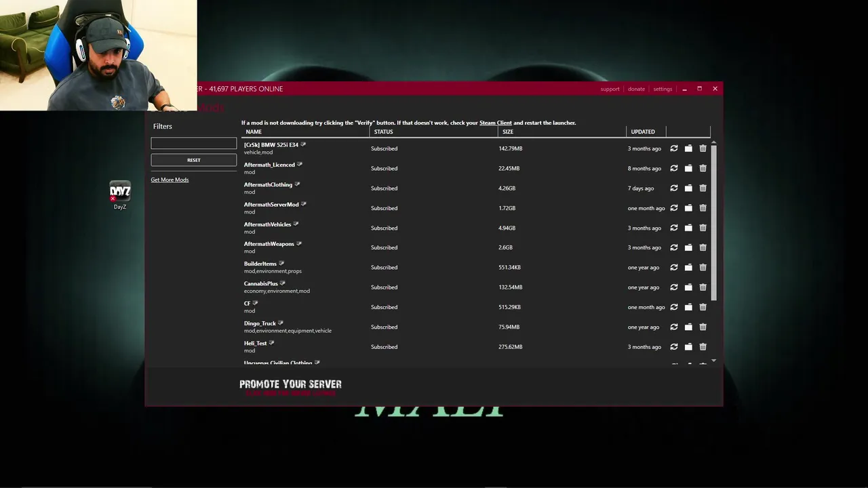Minimize the launcher window
This screenshot has width=868, height=488.
click(684, 89)
